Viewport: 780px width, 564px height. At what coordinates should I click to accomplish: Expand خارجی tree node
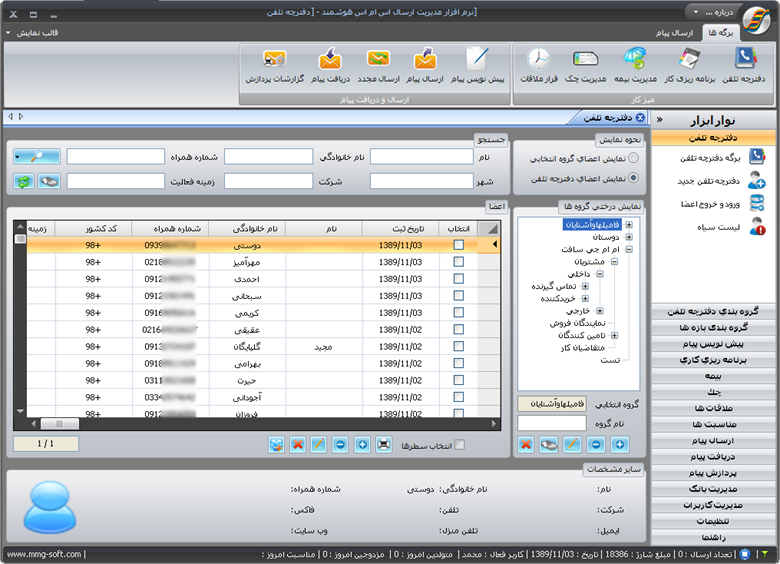[600, 311]
